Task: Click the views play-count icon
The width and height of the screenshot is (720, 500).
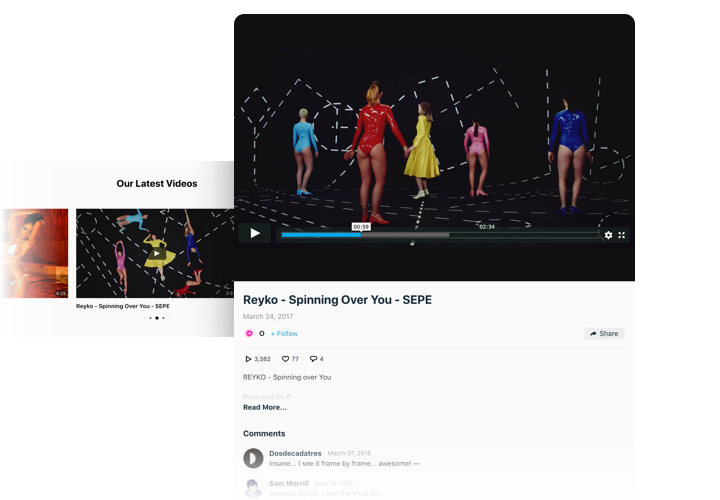Action: [248, 359]
